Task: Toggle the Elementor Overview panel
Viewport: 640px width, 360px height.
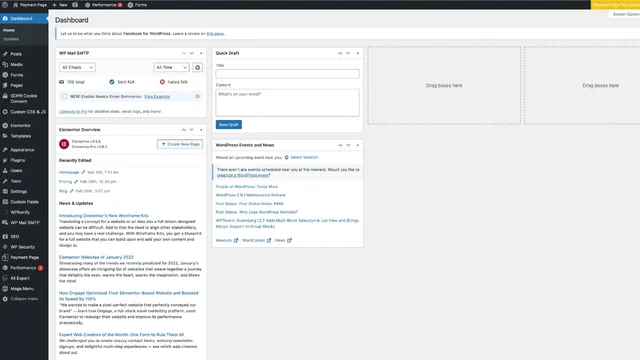Action: [201, 130]
